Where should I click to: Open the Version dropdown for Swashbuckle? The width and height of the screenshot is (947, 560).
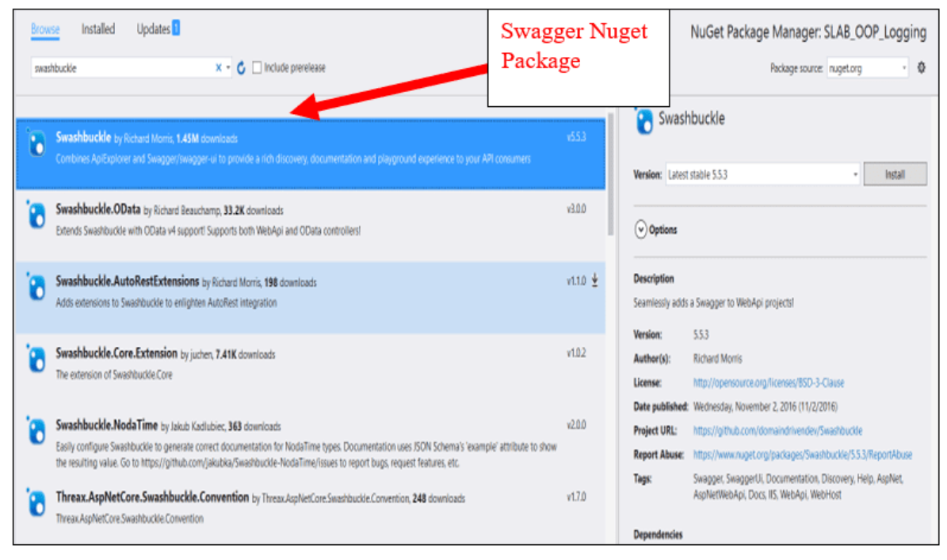(x=855, y=173)
